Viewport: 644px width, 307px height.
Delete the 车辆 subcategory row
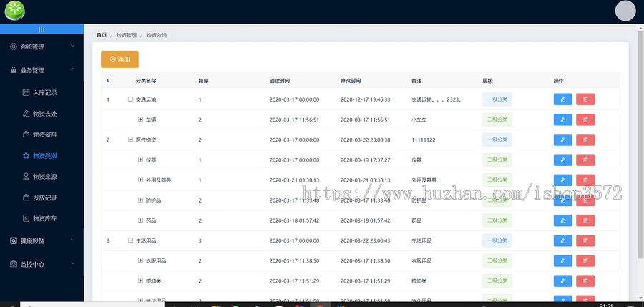(585, 120)
